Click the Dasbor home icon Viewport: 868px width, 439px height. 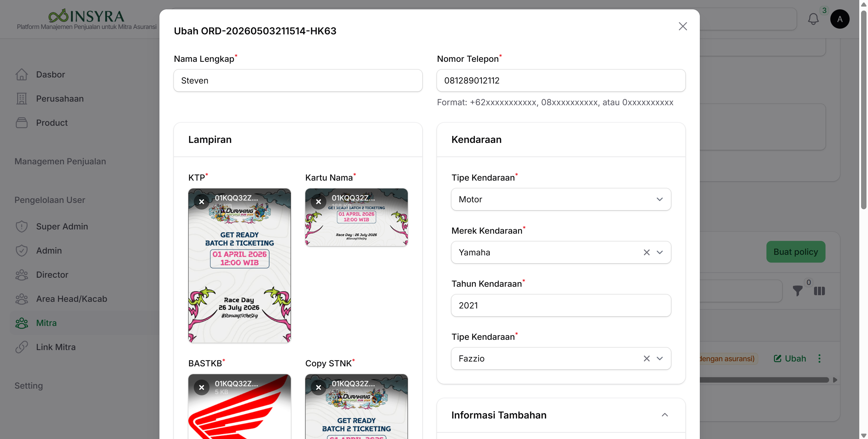(22, 74)
